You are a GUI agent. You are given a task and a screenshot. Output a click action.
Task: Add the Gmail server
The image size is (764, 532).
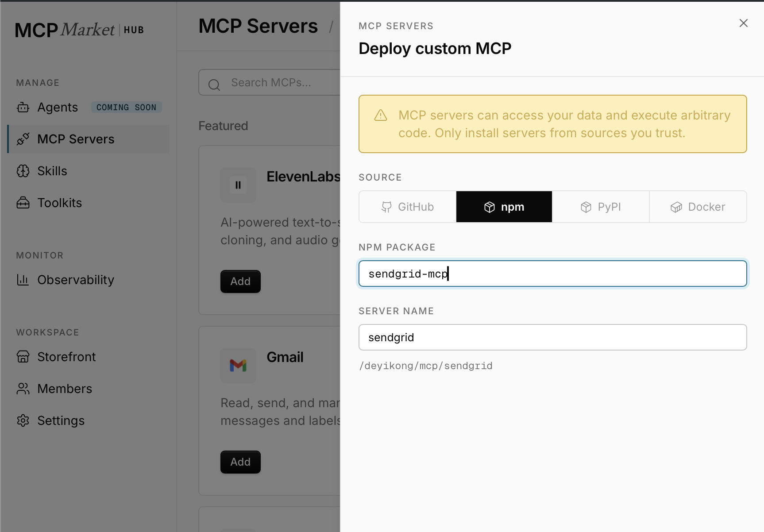click(x=240, y=462)
